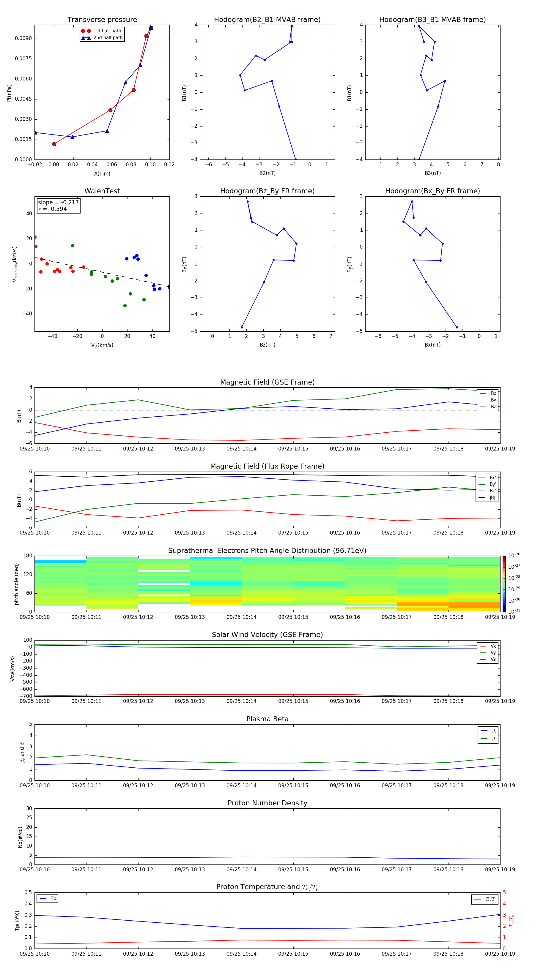The height and width of the screenshot is (980, 535).
Task: Click the 'WalenTest' plot title
Action: pyautogui.click(x=102, y=191)
